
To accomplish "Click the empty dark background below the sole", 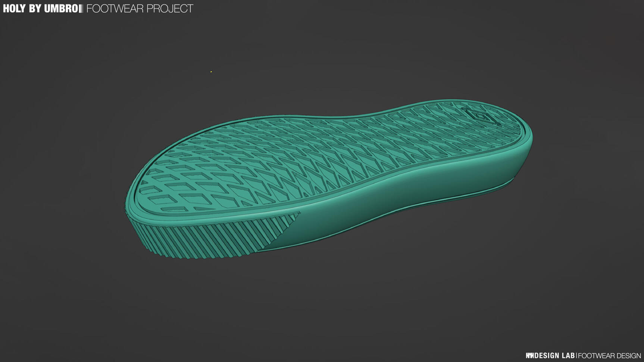I will [321, 306].
